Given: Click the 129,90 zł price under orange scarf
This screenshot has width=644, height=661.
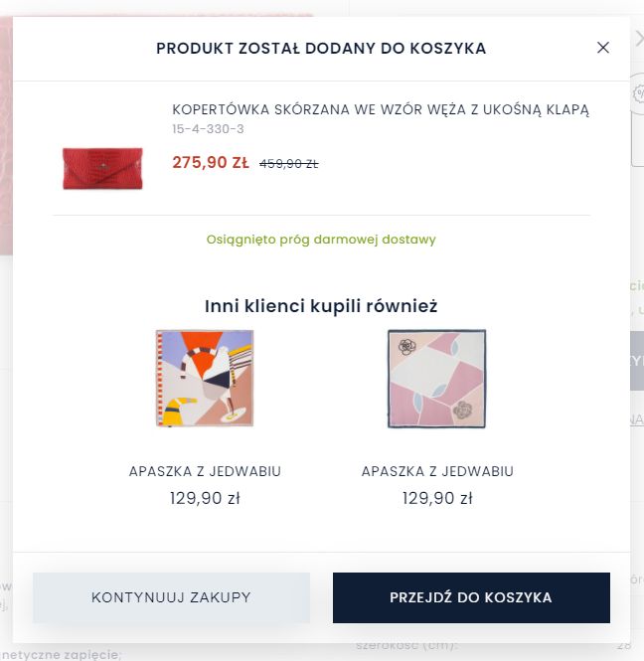Looking at the screenshot, I should pos(205,498).
